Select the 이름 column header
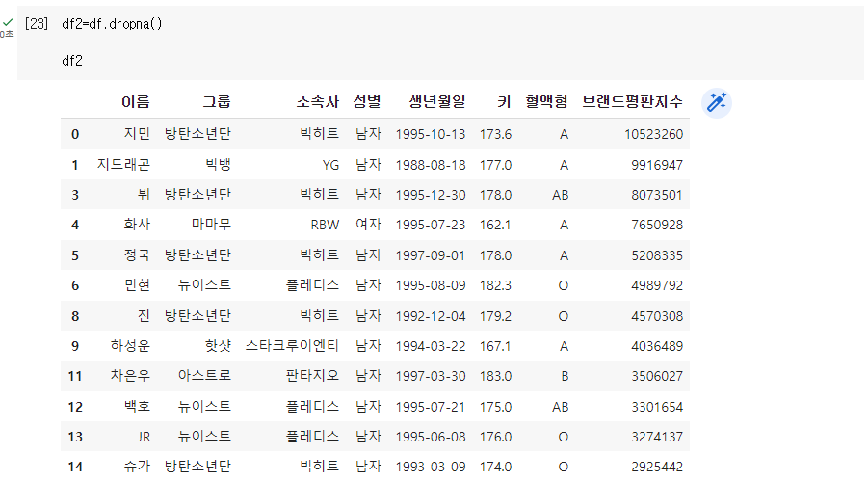The image size is (868, 481). 136,102
